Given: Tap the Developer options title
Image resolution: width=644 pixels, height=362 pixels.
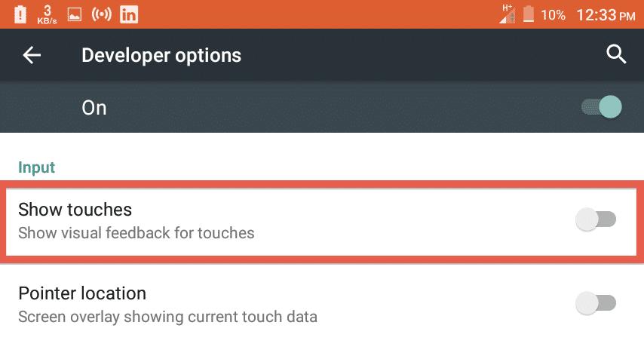Looking at the screenshot, I should click(x=161, y=56).
